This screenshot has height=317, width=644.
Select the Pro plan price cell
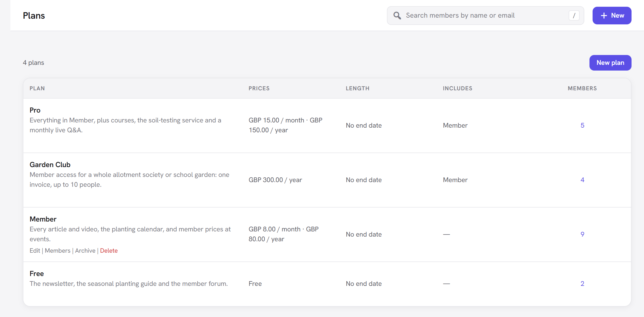(x=285, y=125)
